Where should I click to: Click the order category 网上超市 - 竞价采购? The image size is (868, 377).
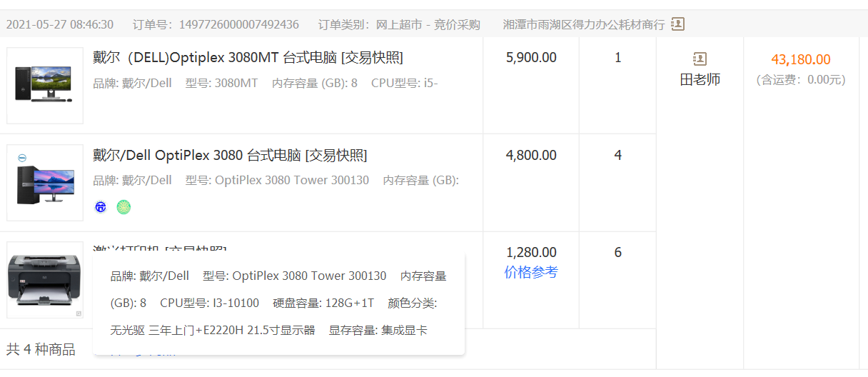428,24
